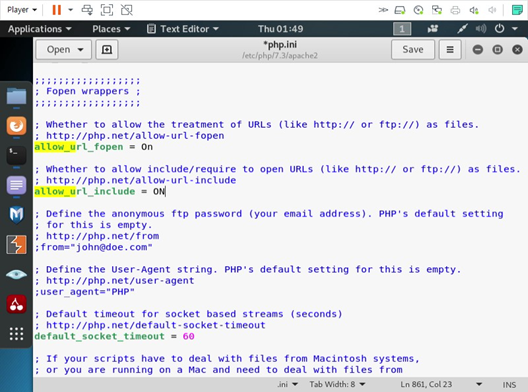Open the volume speaker indicator in top panel
Viewport: 528px width, 392px height.
click(x=481, y=29)
